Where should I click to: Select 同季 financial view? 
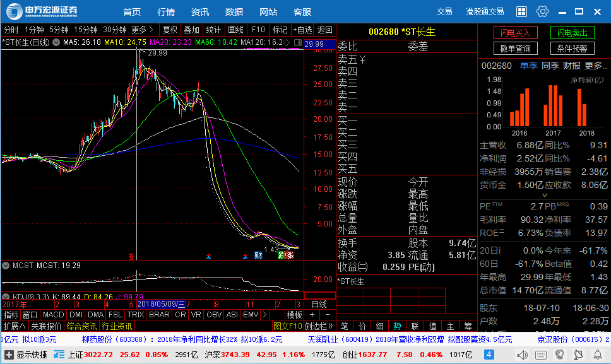(550, 66)
